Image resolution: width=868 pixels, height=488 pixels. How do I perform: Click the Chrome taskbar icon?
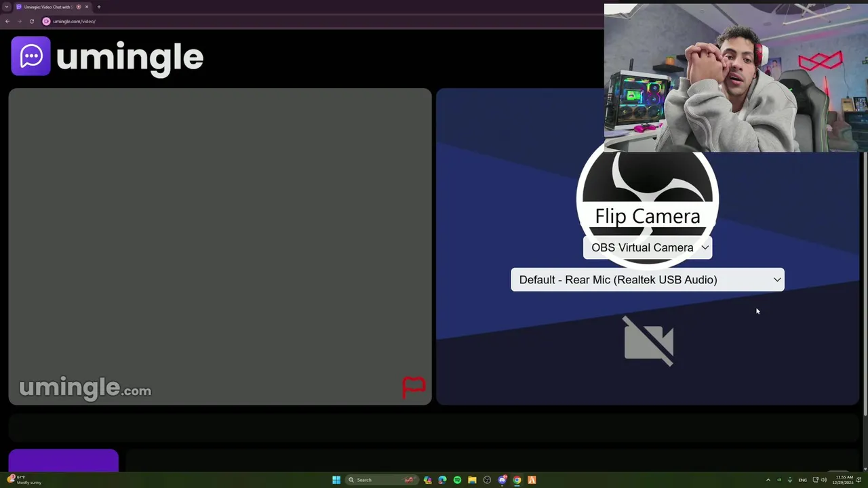[x=517, y=480]
